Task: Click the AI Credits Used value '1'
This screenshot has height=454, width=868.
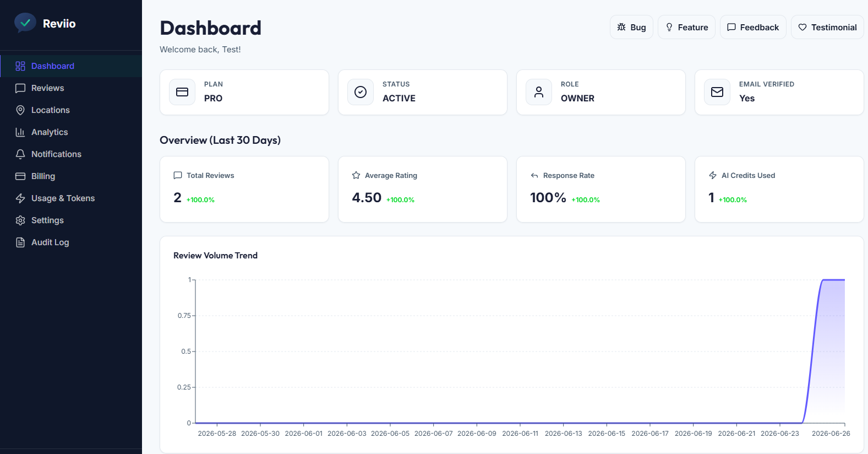Action: [711, 198]
